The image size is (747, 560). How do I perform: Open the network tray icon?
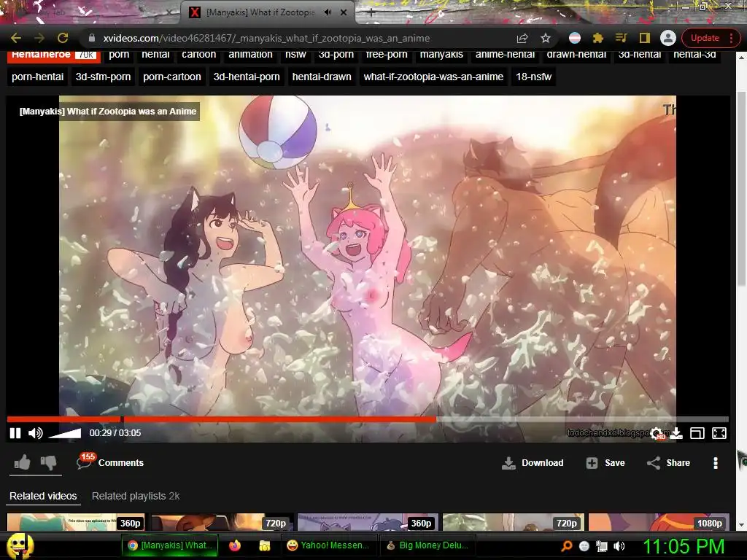tap(602, 546)
